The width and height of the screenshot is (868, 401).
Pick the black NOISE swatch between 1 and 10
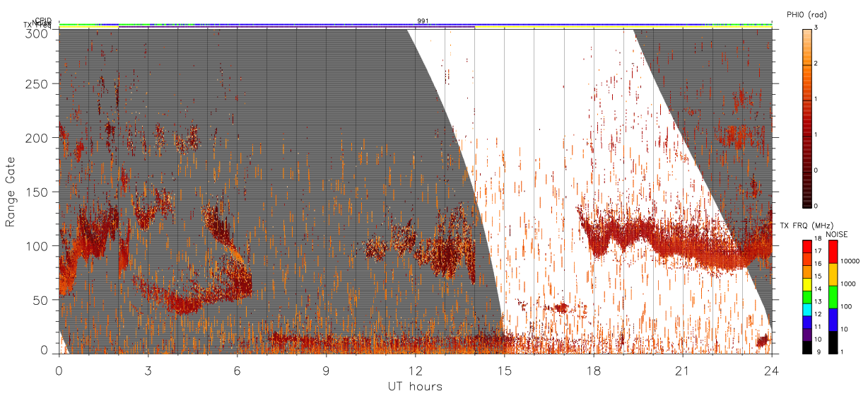833,342
